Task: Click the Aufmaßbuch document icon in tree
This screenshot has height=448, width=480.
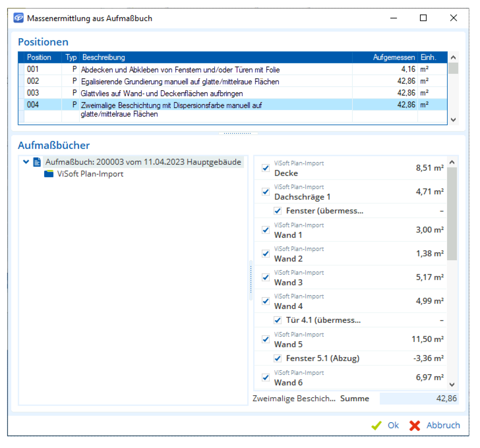Action: 37,162
